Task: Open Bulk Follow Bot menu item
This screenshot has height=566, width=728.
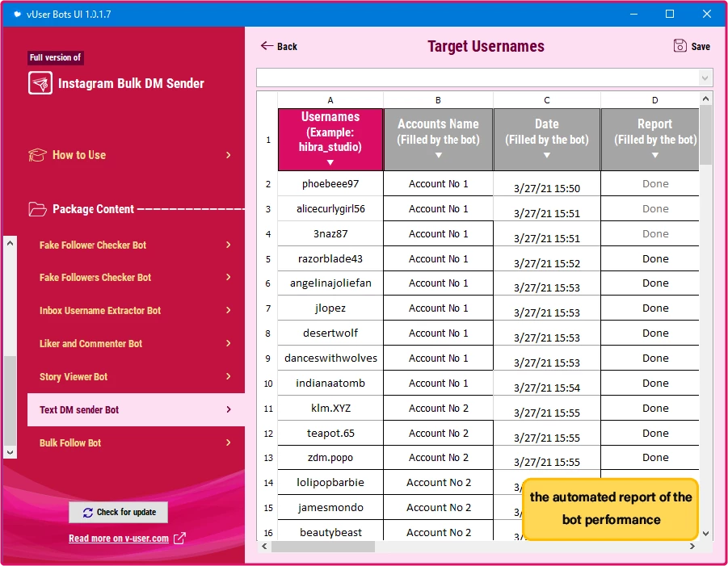Action: tap(136, 443)
